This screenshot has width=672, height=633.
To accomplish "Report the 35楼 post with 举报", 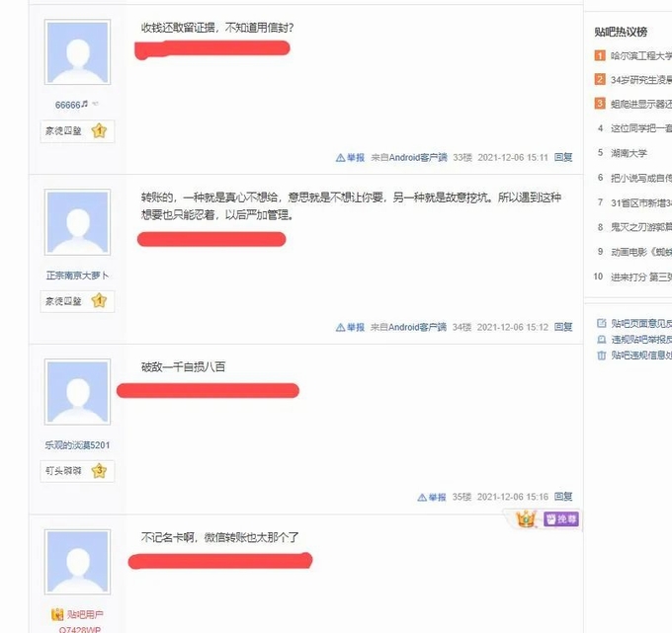I will point(432,498).
